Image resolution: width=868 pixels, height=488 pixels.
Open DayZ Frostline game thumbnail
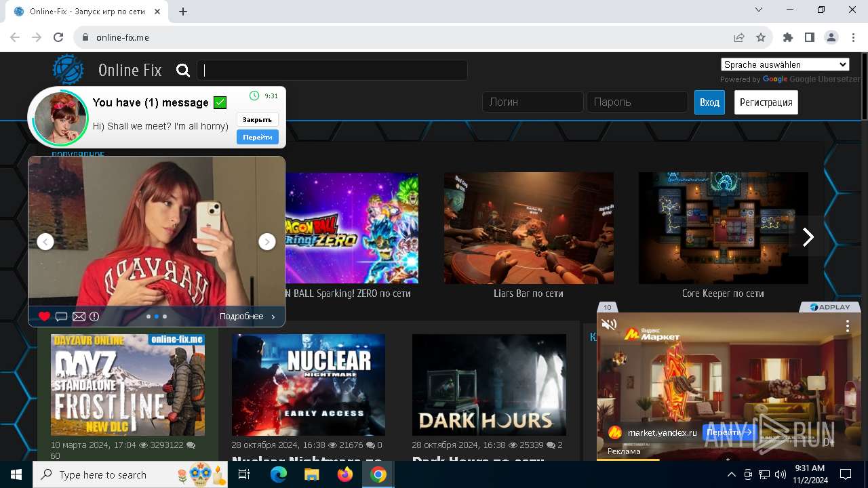click(127, 385)
